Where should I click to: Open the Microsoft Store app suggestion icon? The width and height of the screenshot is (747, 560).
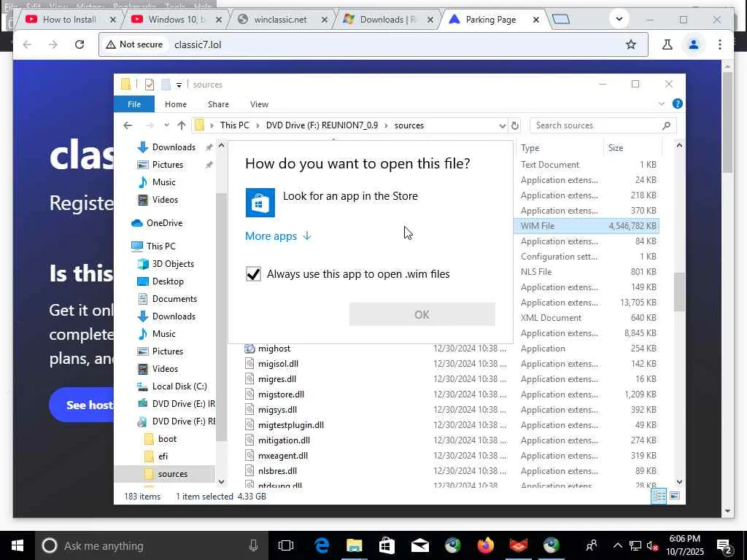pos(260,203)
